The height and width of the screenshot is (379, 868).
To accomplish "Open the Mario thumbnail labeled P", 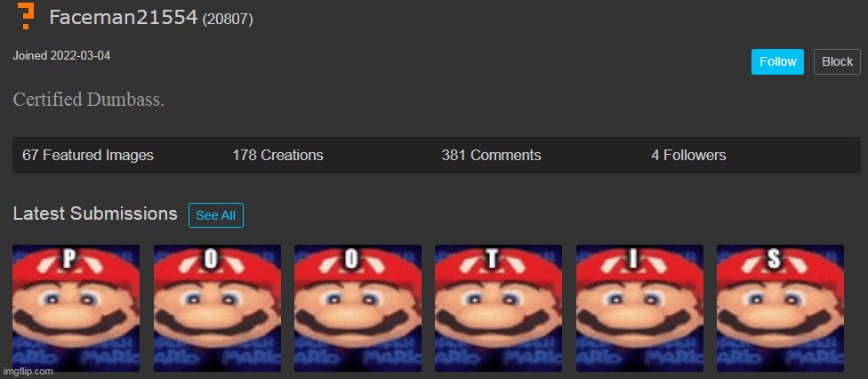I will pos(76,308).
